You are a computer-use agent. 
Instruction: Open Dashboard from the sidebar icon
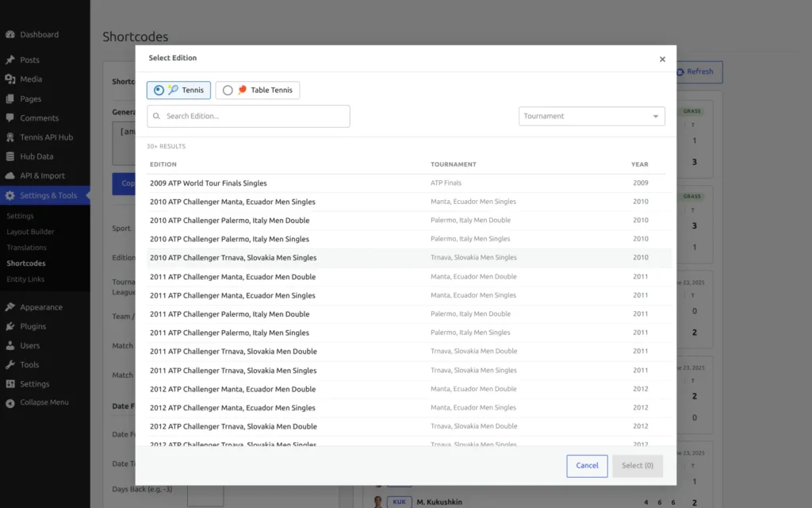tap(10, 34)
